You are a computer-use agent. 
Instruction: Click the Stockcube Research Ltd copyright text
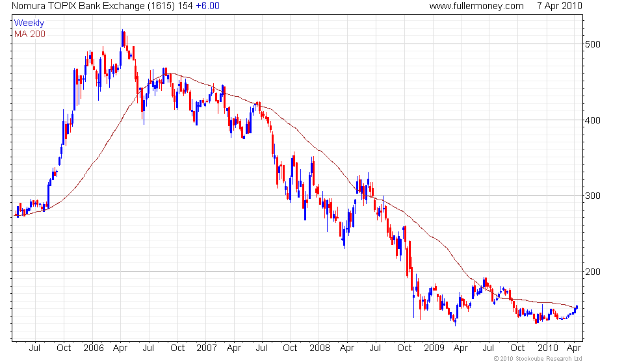point(538,359)
